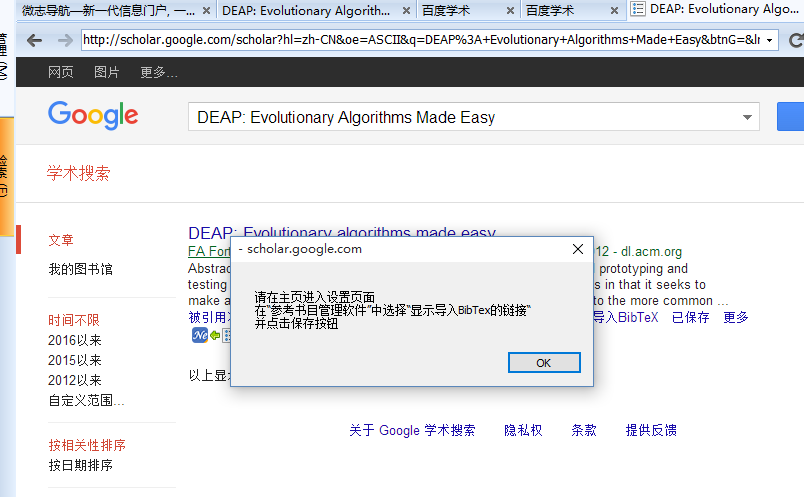
Task: Open 网页 in the Google top bar
Action: point(61,72)
